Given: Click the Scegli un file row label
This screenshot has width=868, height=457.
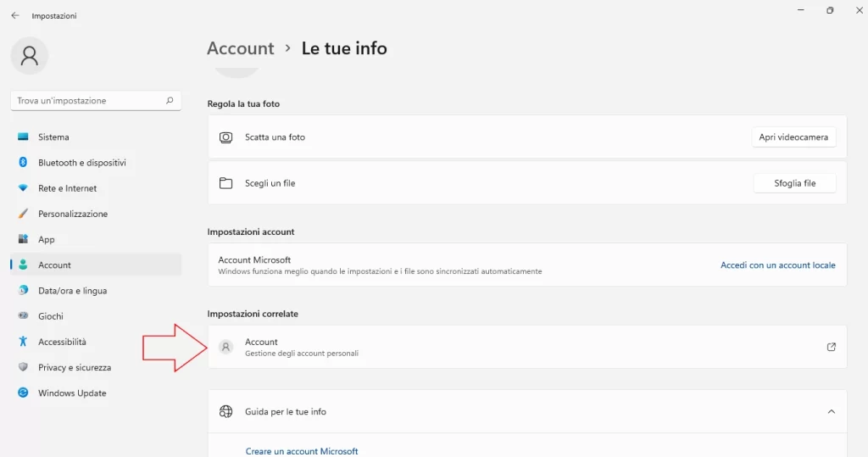Looking at the screenshot, I should (270, 183).
